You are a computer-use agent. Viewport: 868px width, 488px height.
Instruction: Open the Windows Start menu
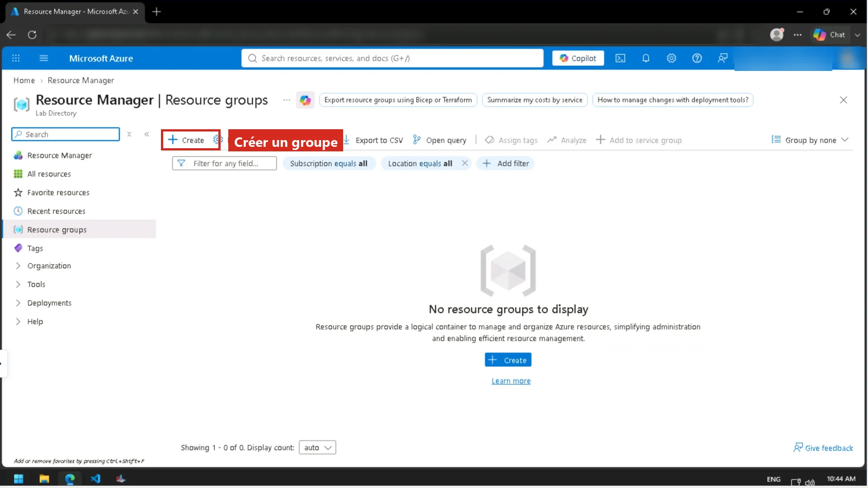(19, 479)
